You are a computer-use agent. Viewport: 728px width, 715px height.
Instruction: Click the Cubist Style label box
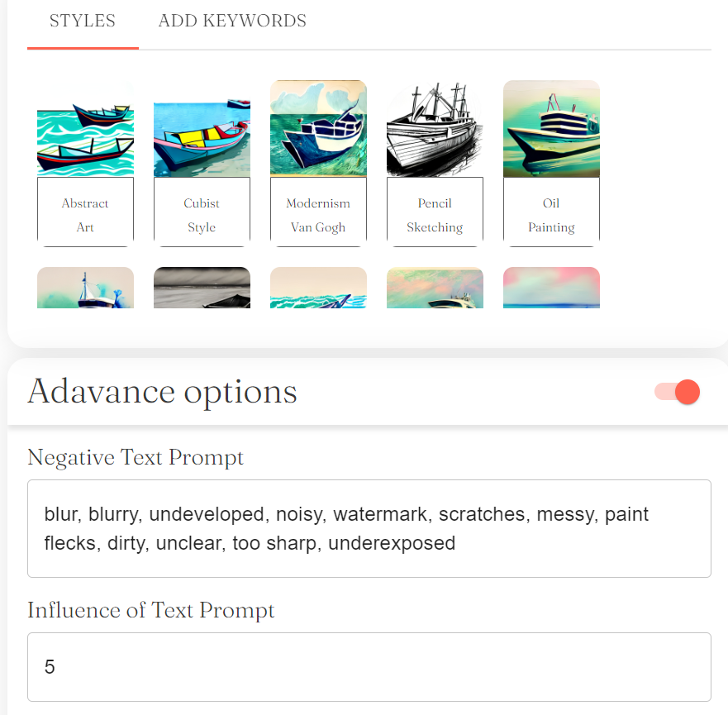click(x=202, y=212)
